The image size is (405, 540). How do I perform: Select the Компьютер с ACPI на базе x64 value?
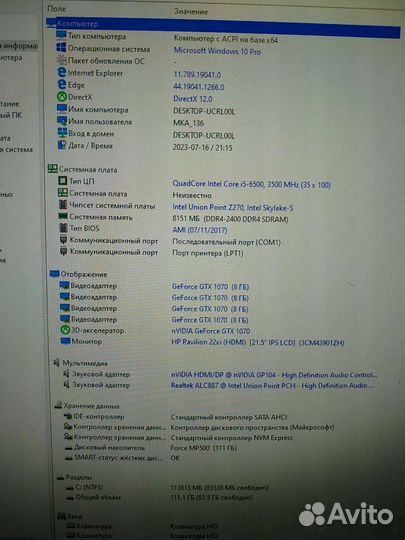pos(226,39)
